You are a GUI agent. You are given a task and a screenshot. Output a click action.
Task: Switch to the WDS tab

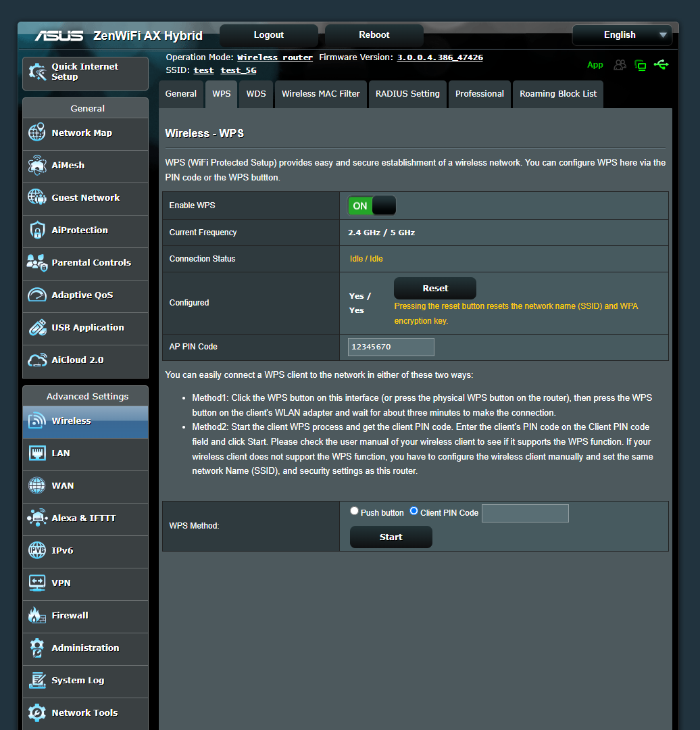coord(255,94)
